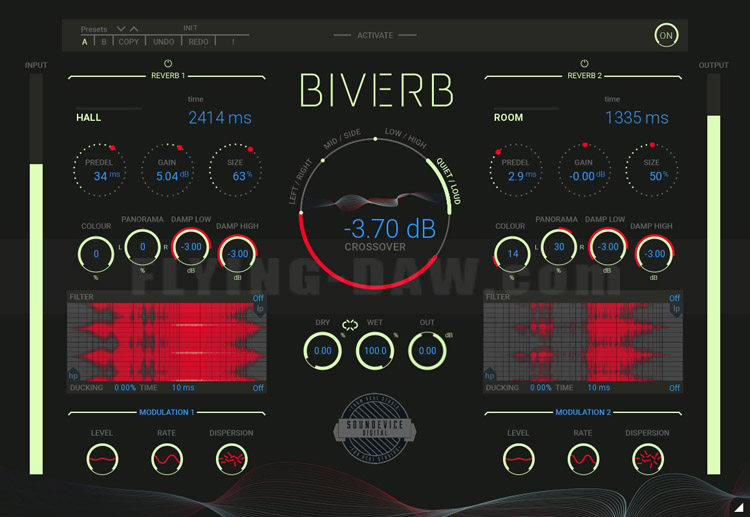Click Reverb 2 PREDEL knob
The height and width of the screenshot is (517, 750).
[x=516, y=170]
